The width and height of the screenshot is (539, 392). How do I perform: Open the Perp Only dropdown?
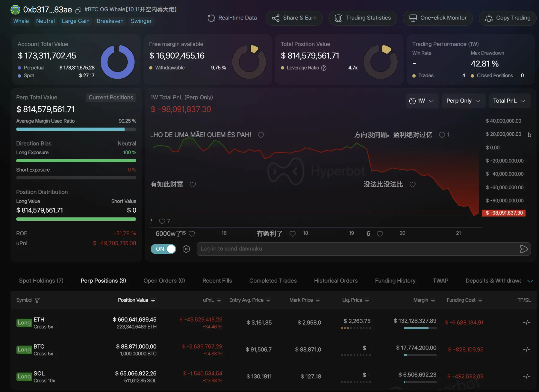click(463, 101)
